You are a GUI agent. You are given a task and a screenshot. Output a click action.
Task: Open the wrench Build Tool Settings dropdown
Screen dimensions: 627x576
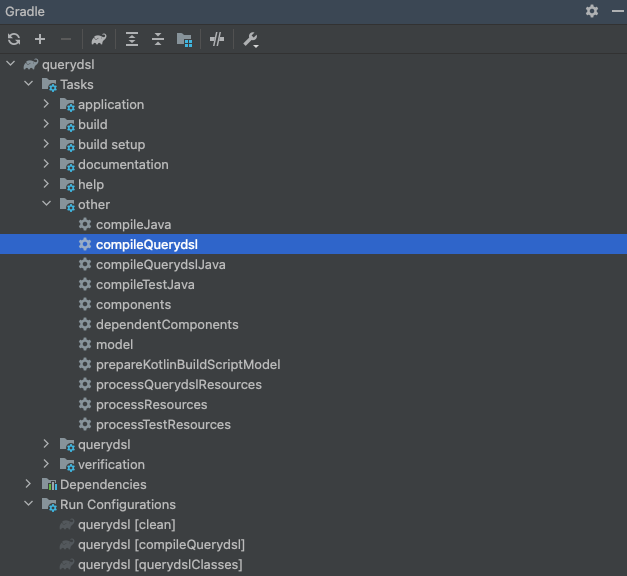251,40
